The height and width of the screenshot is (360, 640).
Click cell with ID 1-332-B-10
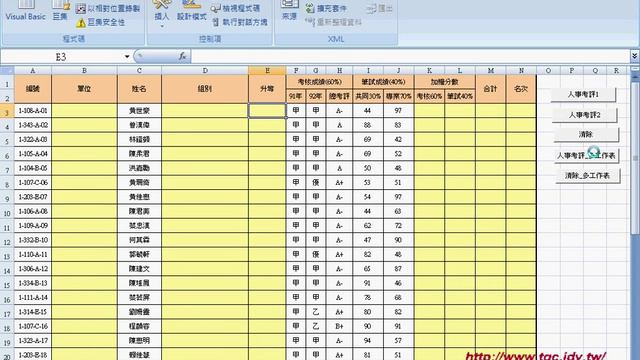tap(33, 240)
